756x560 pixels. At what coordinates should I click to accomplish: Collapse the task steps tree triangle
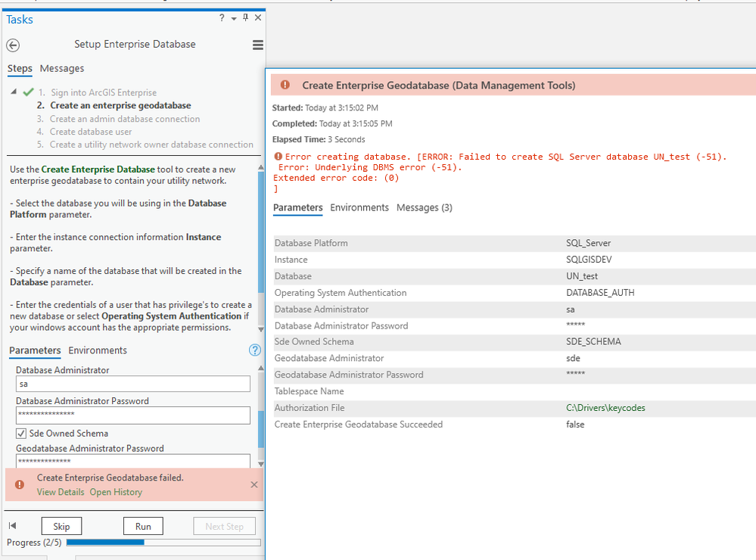point(14,91)
